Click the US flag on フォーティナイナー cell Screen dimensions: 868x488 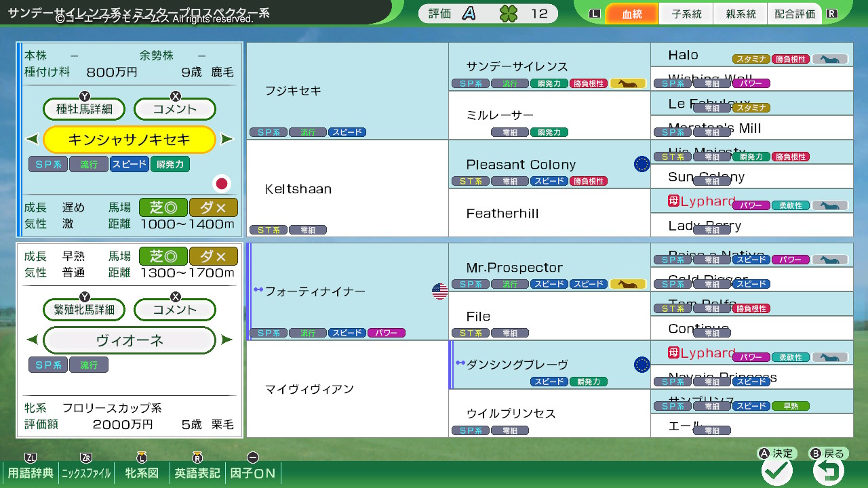[x=439, y=291]
